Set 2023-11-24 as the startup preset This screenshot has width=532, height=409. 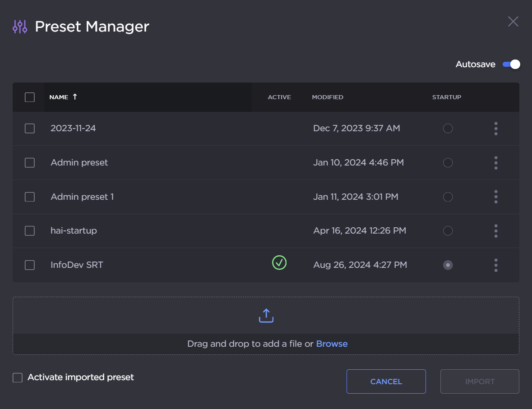click(x=448, y=129)
